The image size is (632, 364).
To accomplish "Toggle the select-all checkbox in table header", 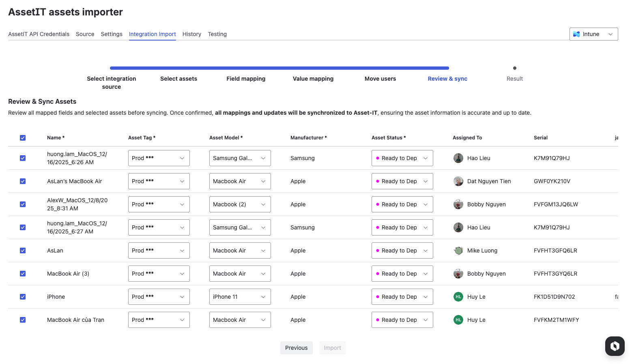I will (x=23, y=138).
